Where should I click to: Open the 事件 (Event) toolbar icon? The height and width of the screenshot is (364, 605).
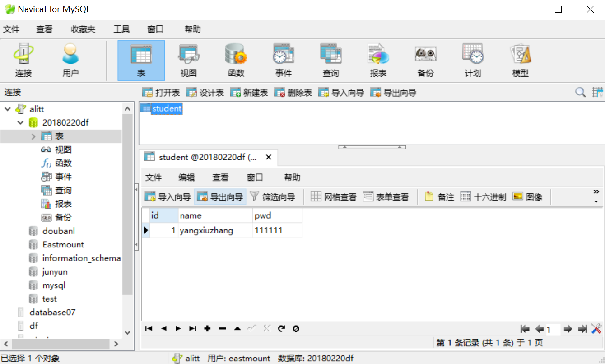[284, 60]
